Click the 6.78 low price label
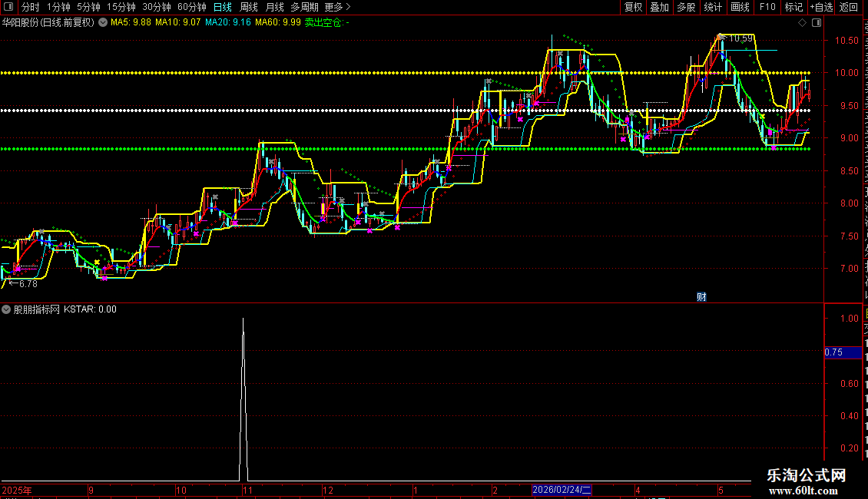The height and width of the screenshot is (499, 868). click(x=28, y=284)
